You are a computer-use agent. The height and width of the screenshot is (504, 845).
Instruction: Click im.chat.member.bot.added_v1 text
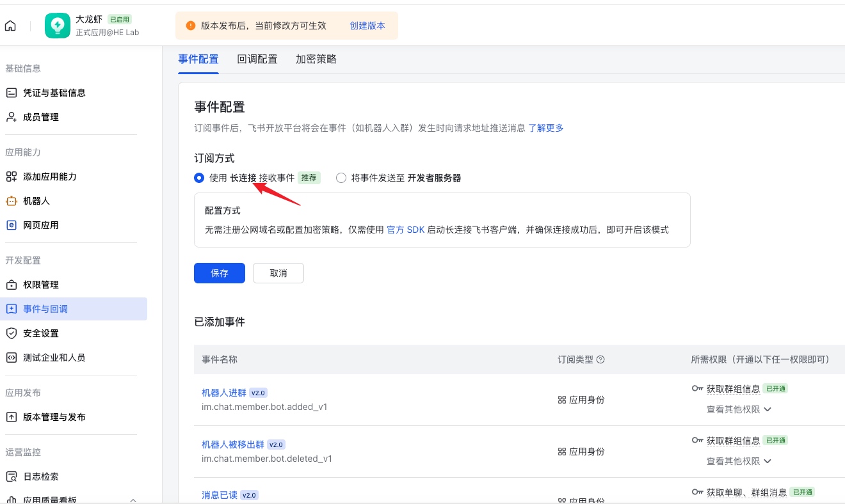pos(264,407)
